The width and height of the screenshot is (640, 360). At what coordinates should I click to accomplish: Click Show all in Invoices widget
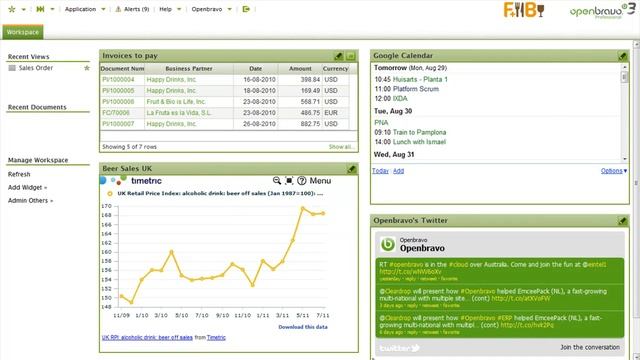tap(342, 147)
